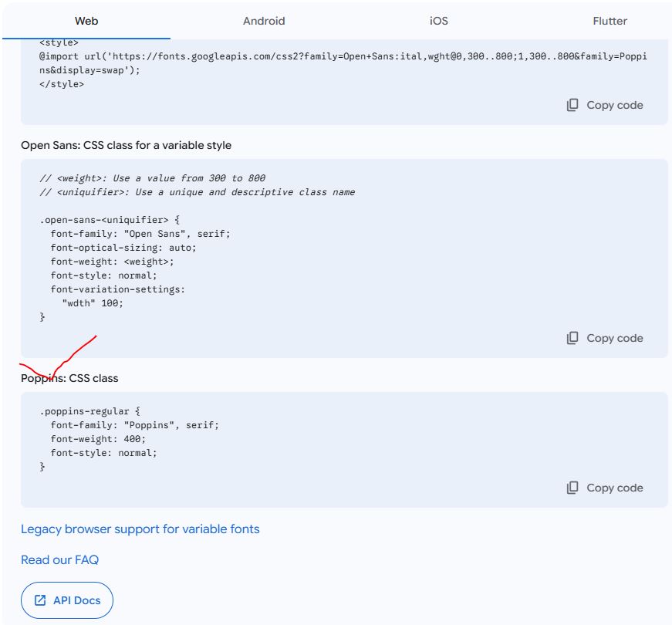Image resolution: width=672 pixels, height=625 pixels.
Task: Click 'font-style: normal;' in Open Sans block
Action: tap(103, 275)
